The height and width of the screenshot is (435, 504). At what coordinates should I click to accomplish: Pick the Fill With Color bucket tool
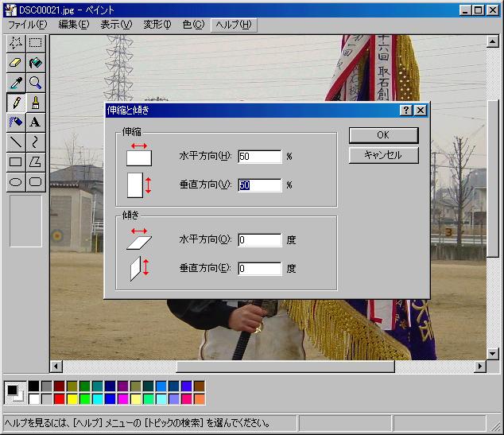(35, 63)
